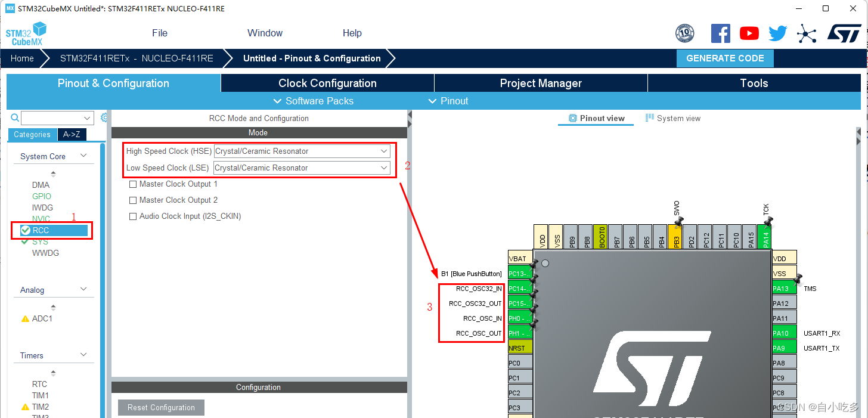The width and height of the screenshot is (868, 418).
Task: Enable Master Clock Output 2 checkbox
Action: tap(133, 200)
